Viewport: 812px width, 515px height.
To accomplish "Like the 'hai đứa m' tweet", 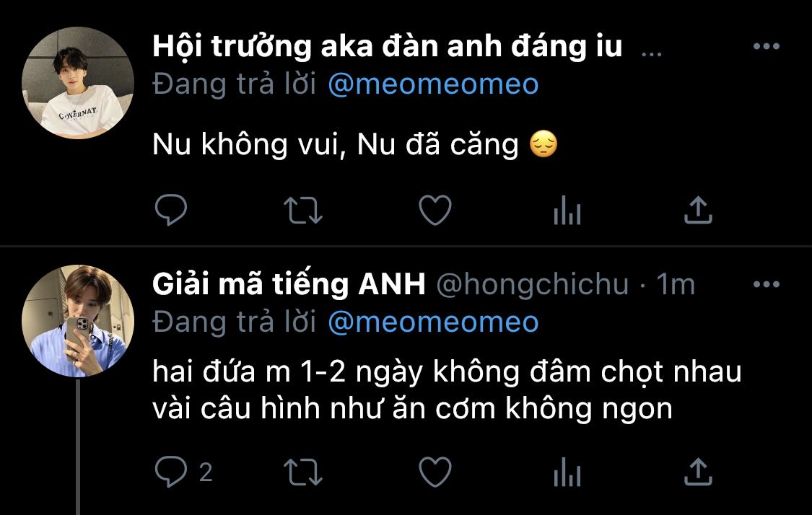I will click(435, 472).
